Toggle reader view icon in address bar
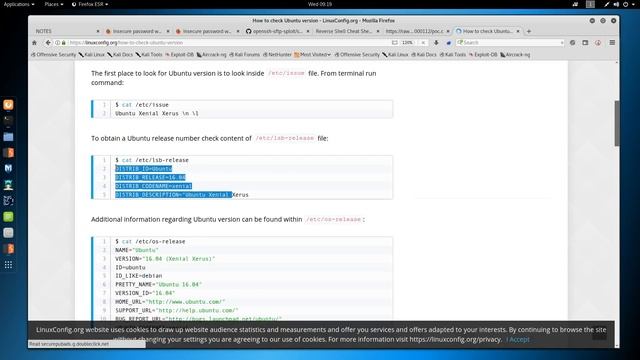The image size is (640, 360). point(394,42)
